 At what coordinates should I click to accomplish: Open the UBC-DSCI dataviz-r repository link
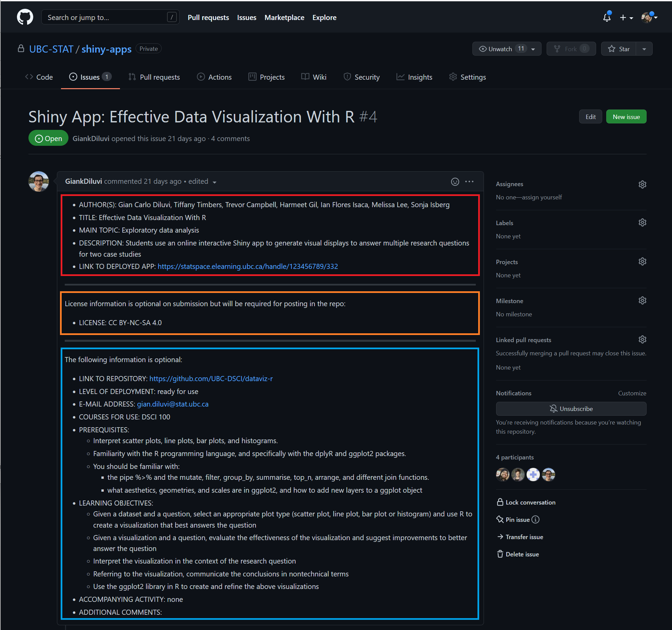[x=211, y=379]
